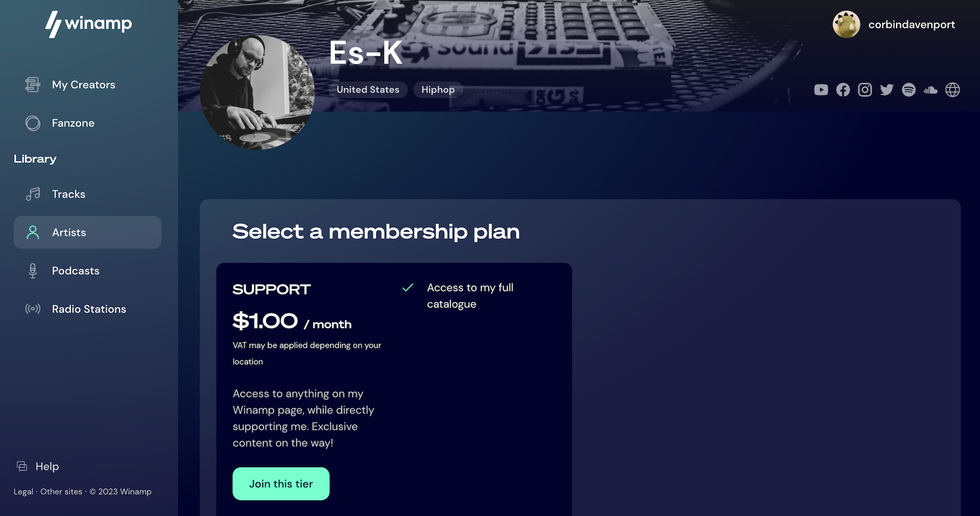
Task: Open Es-K's Instagram profile icon
Action: tap(865, 90)
